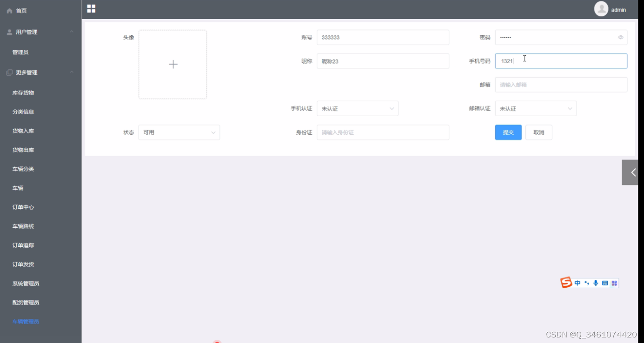
Task: Click the home icon beside 首页
Action: [9, 11]
